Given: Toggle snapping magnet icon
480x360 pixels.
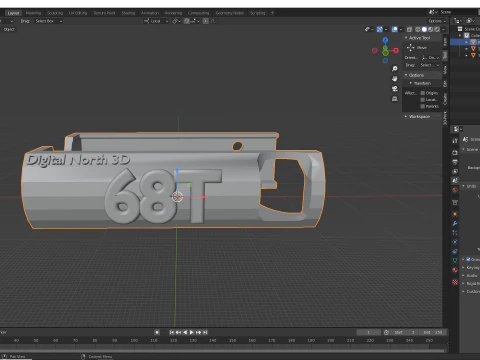Looking at the screenshot, I should [186, 21].
